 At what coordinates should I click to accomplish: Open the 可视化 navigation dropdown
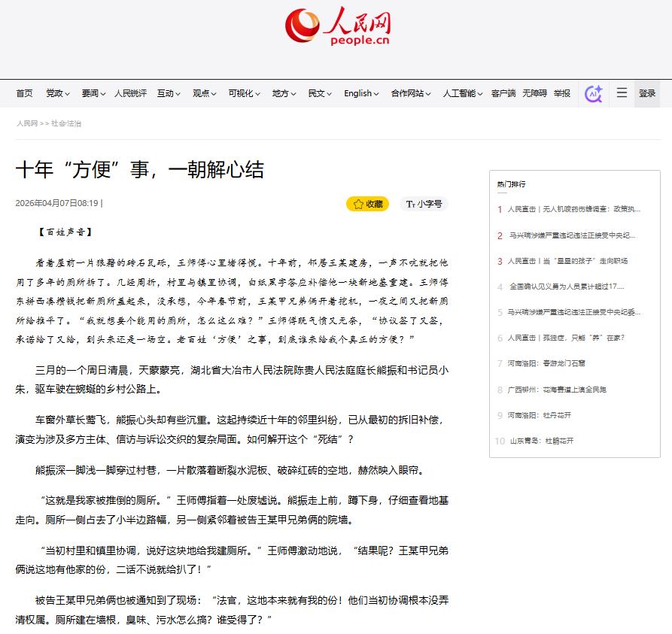click(245, 94)
